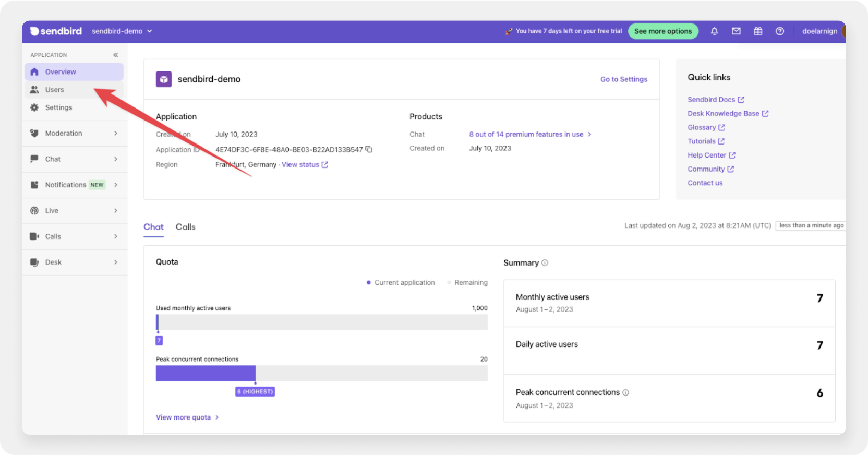Click the Remaining legend item

[467, 282]
